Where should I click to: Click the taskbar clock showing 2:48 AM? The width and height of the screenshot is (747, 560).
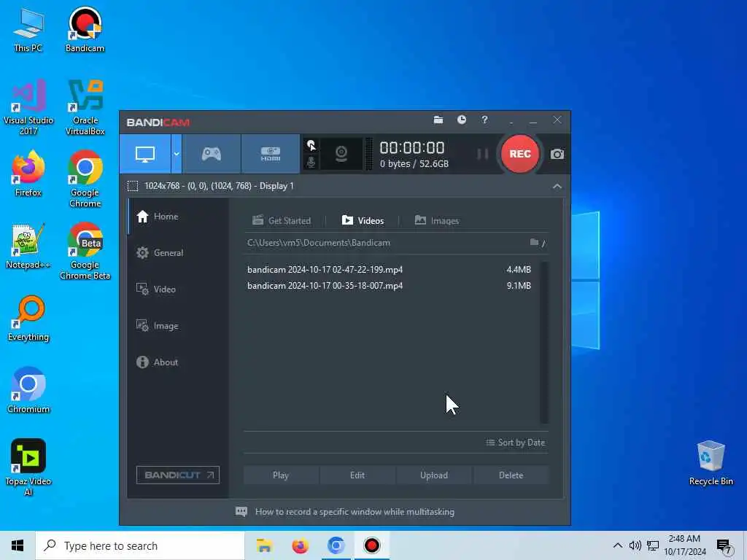tap(684, 545)
